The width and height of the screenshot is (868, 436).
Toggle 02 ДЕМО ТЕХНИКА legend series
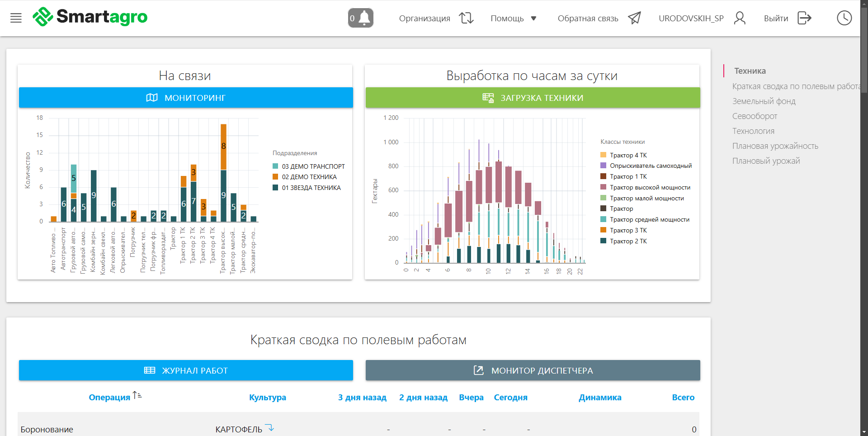309,177
